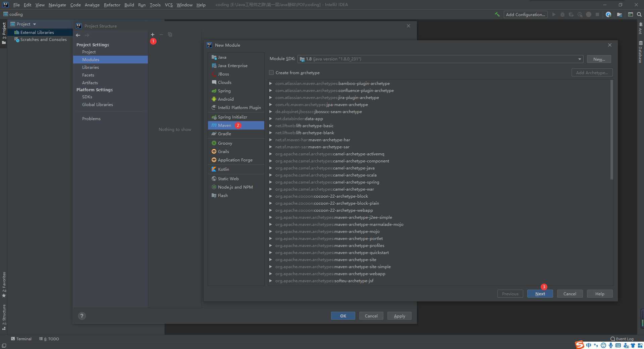Image resolution: width=644 pixels, height=349 pixels.
Task: Select Groovy module type
Action: click(236, 143)
